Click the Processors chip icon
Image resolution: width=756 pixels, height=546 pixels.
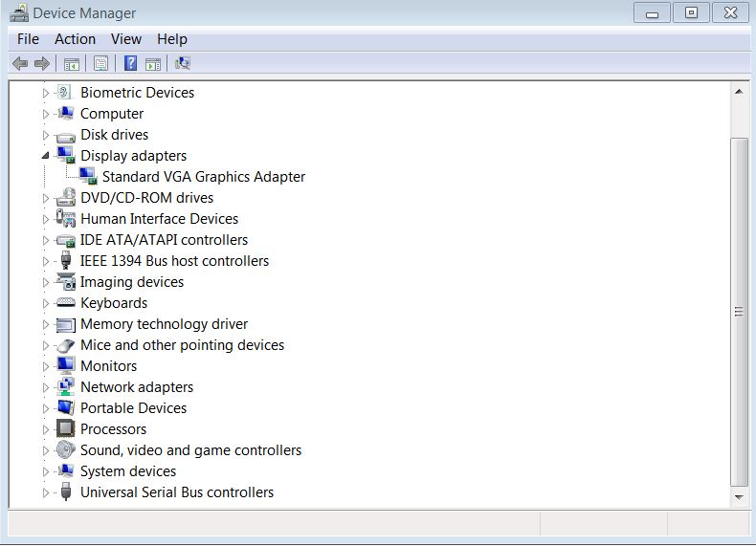click(x=66, y=428)
